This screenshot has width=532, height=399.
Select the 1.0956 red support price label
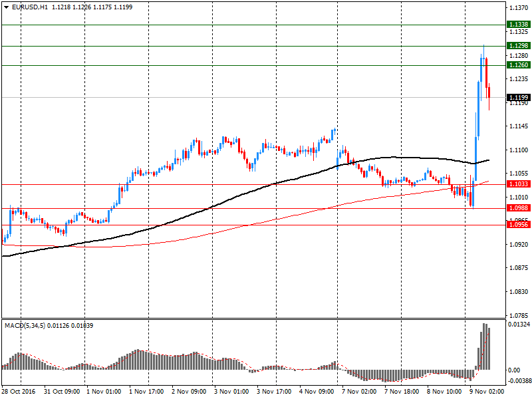(x=518, y=224)
